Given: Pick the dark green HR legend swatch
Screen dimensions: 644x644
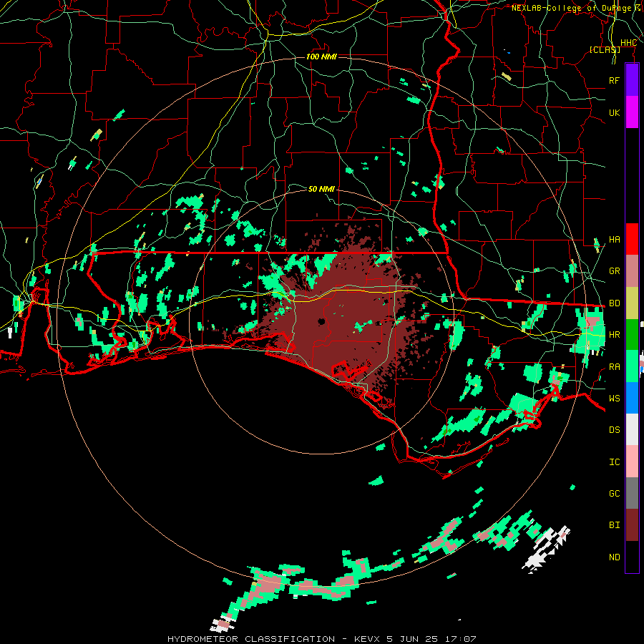Looking at the screenshot, I should 632,335.
